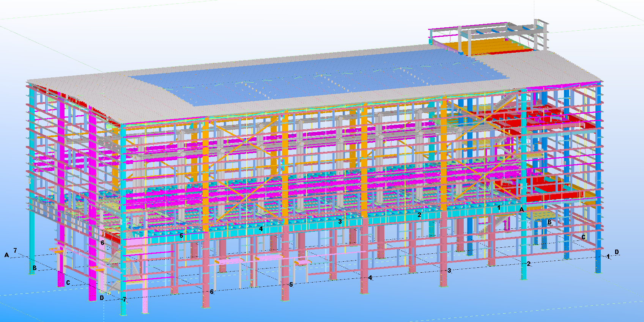Click grid label 5 on the ground-level line

click(291, 284)
